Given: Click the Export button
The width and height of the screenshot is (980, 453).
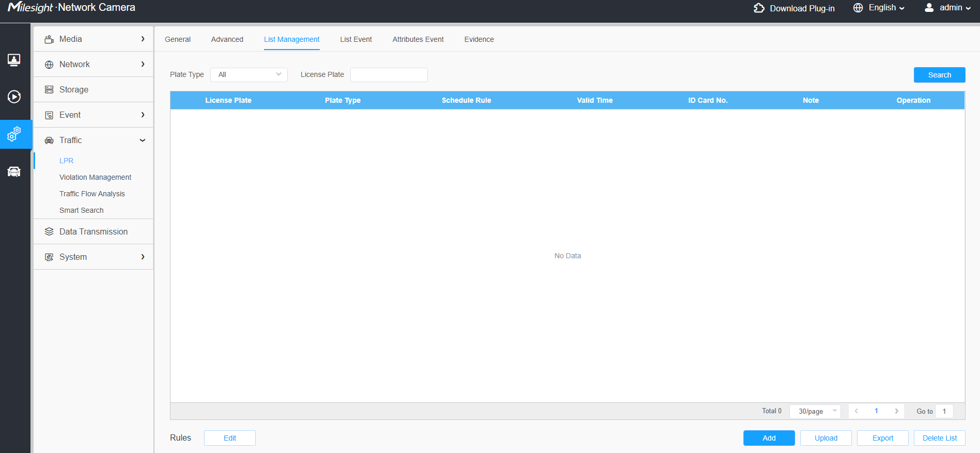Looking at the screenshot, I should tap(882, 438).
